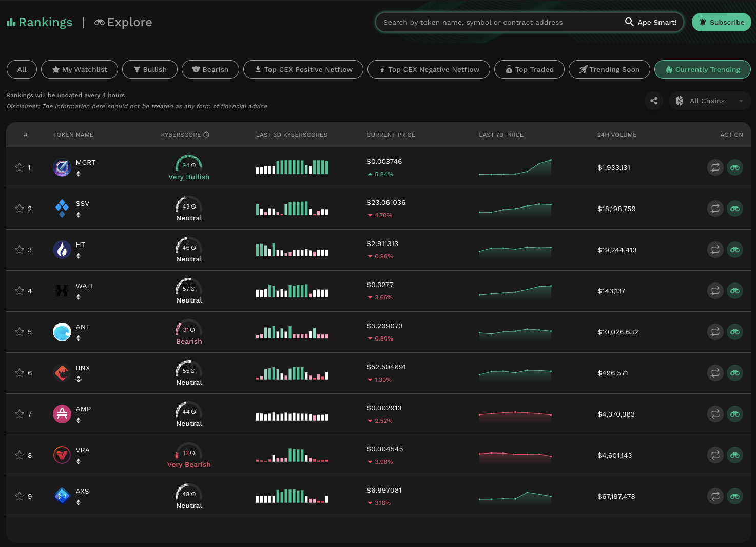Select the Bullish filter tab

pos(150,69)
